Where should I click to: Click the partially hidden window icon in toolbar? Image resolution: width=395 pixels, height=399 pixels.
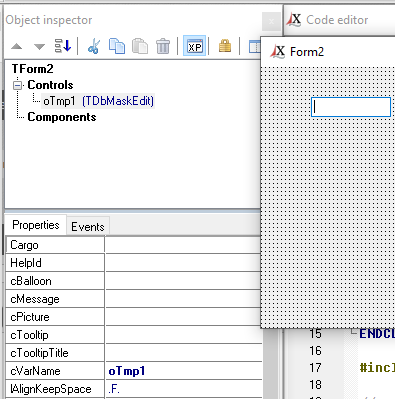click(x=255, y=46)
